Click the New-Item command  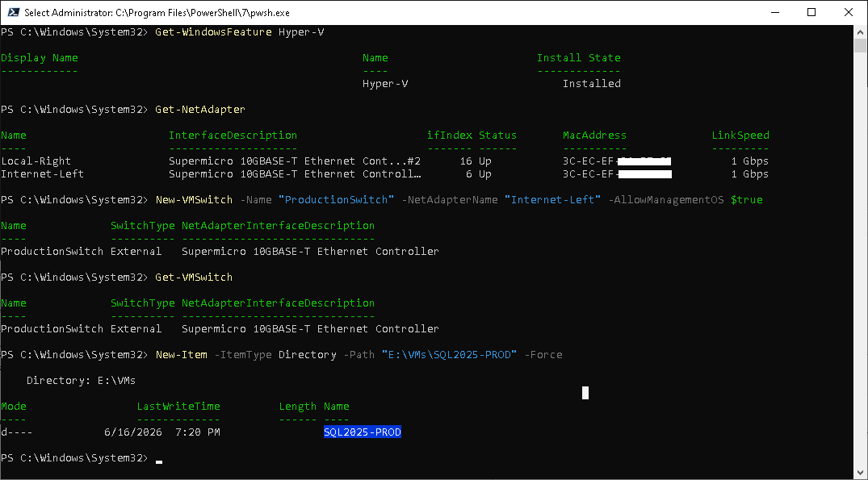point(181,354)
